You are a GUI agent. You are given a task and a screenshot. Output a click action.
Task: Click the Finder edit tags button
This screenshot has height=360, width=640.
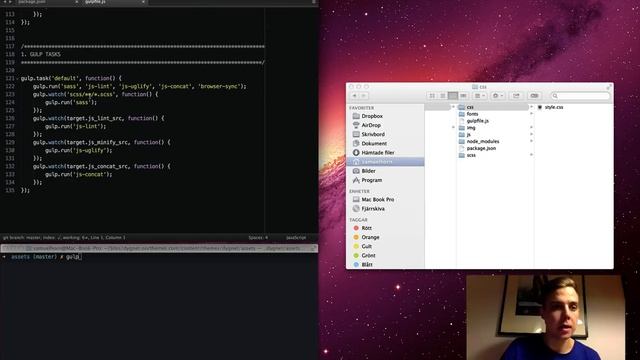[x=534, y=96]
